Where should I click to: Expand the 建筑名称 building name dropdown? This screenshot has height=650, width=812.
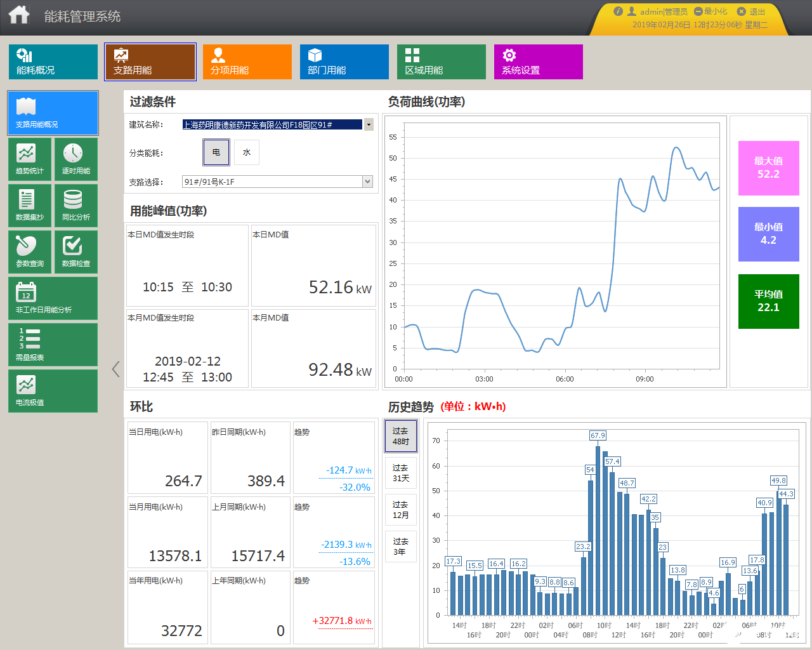(x=369, y=124)
